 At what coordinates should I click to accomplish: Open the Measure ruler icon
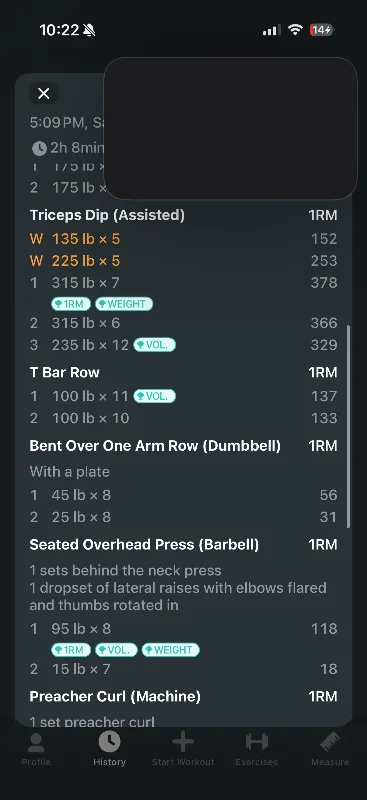(330, 742)
